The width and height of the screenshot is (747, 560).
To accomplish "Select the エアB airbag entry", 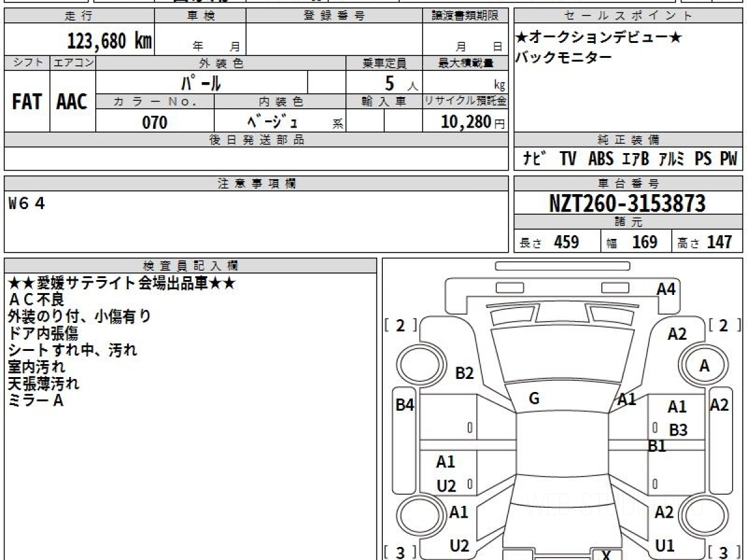I will (x=635, y=159).
